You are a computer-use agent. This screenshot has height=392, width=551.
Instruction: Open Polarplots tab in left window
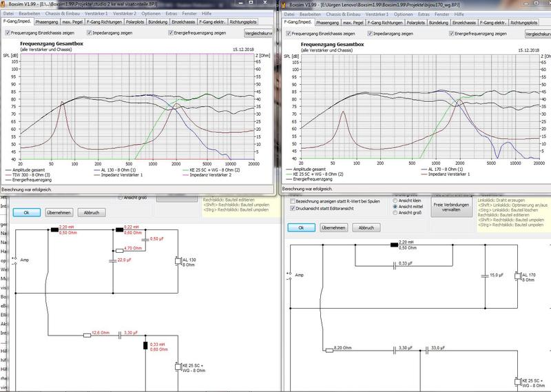(x=135, y=22)
